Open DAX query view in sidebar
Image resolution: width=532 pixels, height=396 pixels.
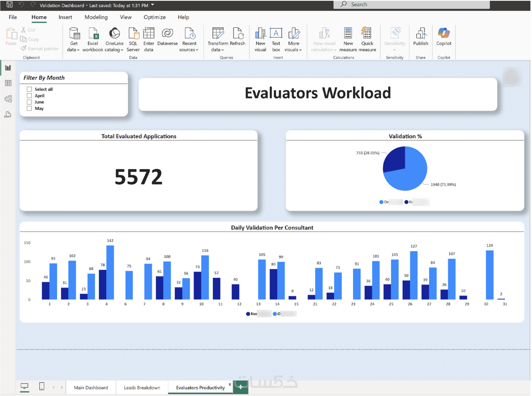(x=8, y=114)
